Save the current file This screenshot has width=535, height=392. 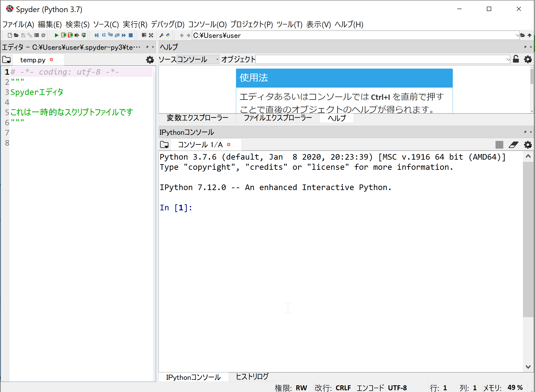[23, 35]
